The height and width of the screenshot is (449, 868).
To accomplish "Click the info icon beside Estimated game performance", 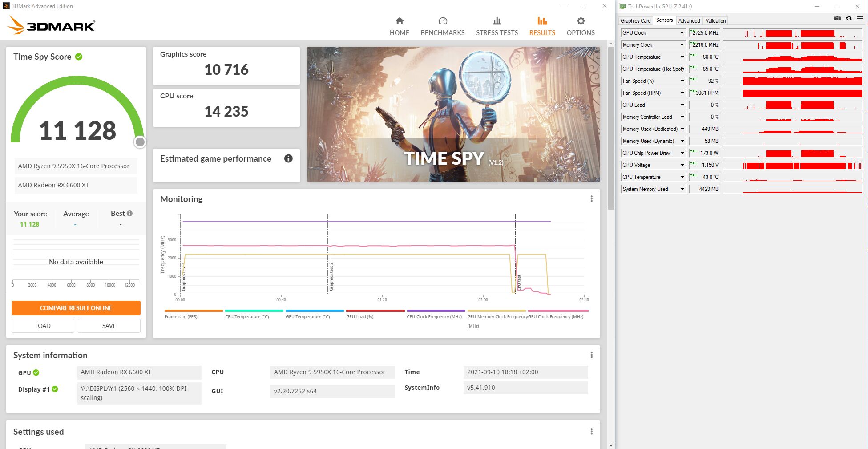I will pos(288,158).
